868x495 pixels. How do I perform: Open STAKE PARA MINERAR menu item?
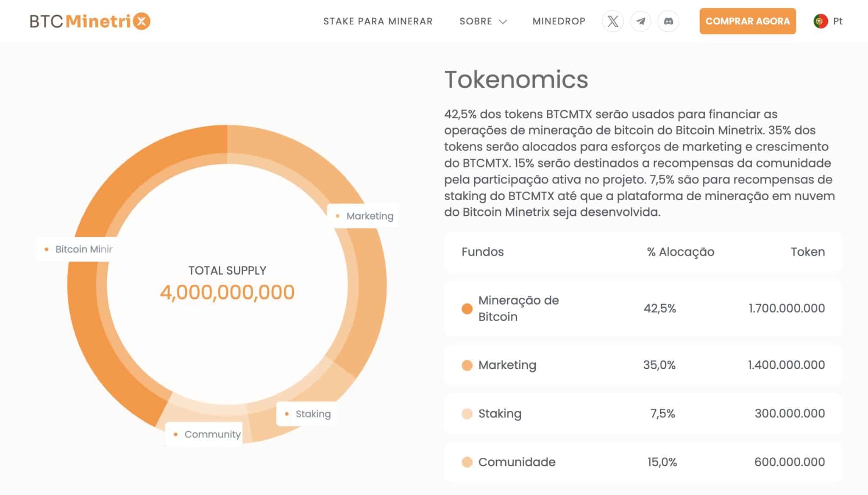click(378, 21)
